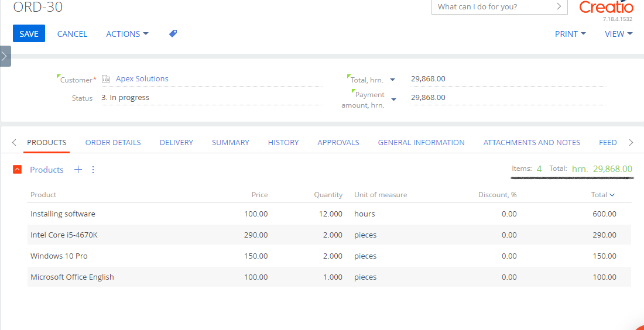The image size is (644, 330).
Task: Click the Cancel button
Action: click(x=72, y=34)
